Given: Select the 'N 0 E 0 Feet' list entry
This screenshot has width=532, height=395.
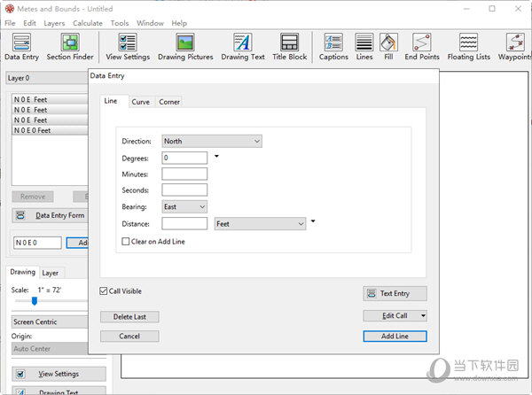Looking at the screenshot, I should coord(50,130).
